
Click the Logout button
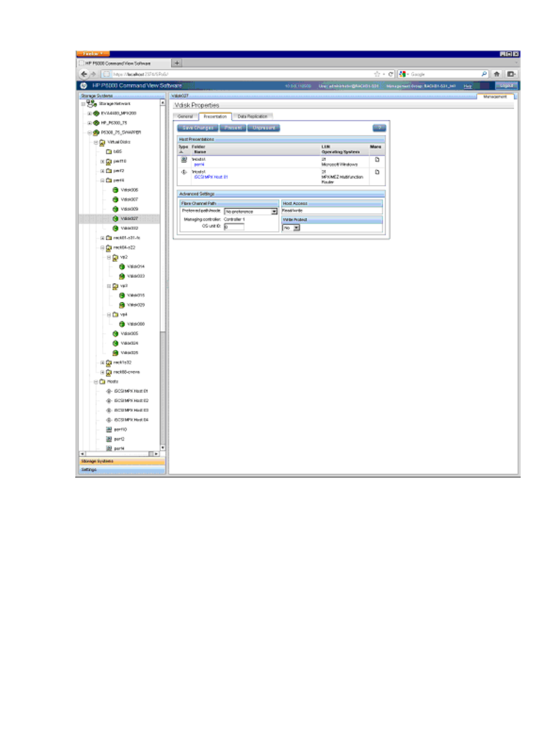pos(507,86)
